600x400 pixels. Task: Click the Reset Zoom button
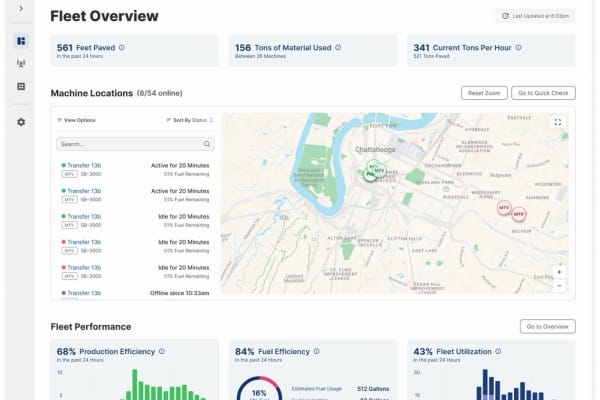click(x=484, y=93)
